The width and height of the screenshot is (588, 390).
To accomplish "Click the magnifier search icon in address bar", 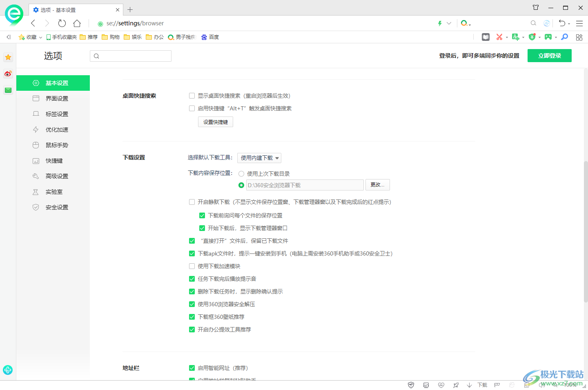I will 533,23.
